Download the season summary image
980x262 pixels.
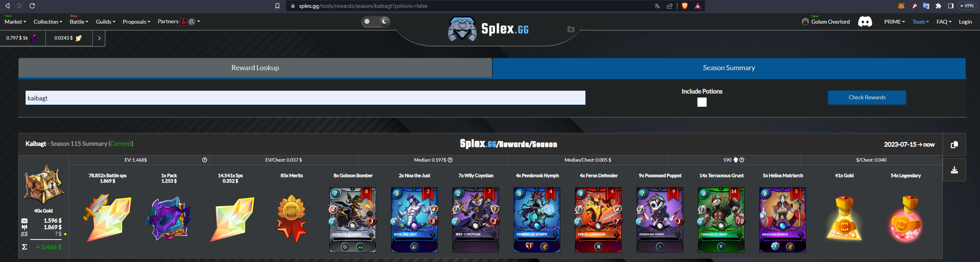click(954, 170)
